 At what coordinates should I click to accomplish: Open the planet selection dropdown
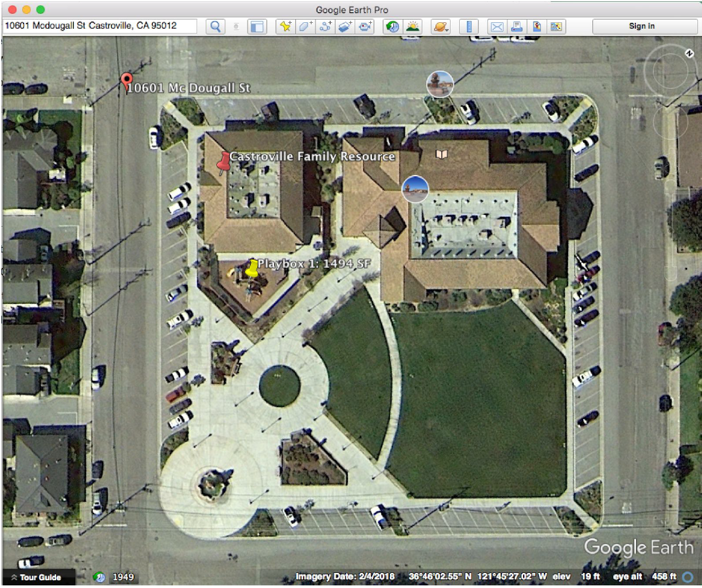[x=441, y=27]
